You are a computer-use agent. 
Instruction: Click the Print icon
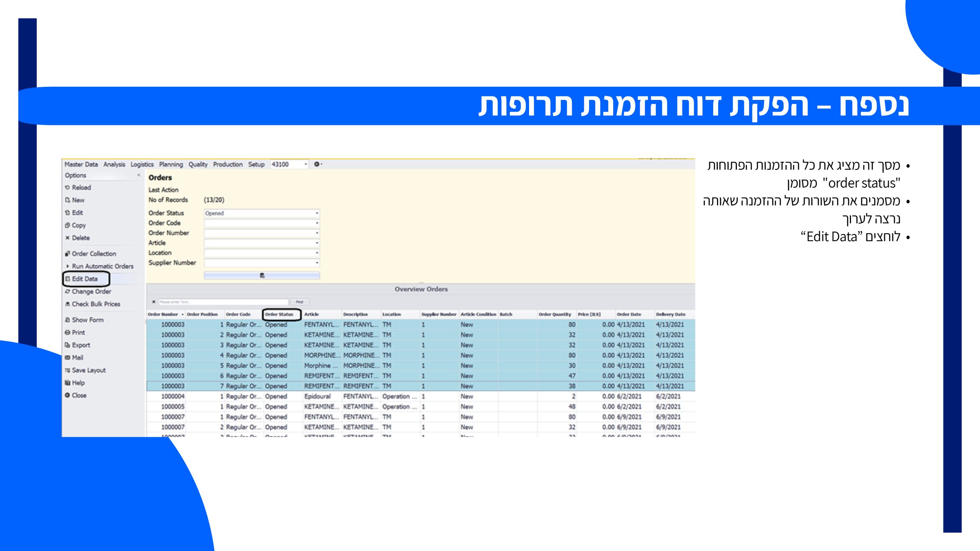click(x=67, y=333)
